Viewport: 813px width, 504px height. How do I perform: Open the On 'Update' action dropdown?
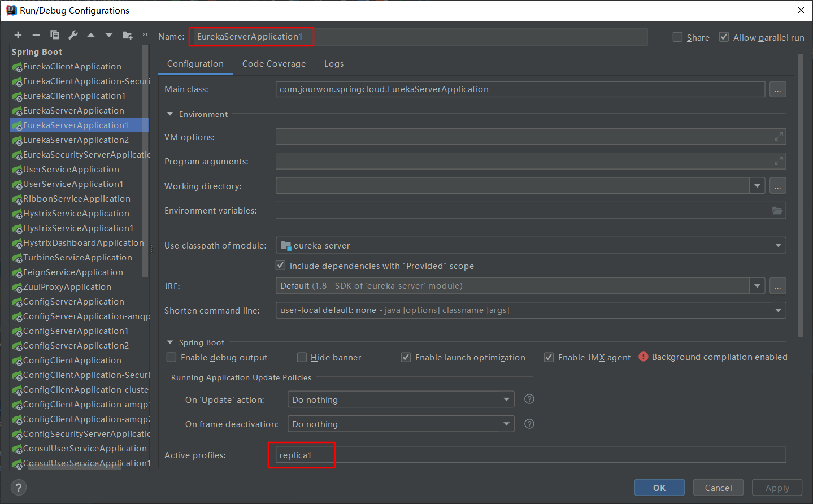click(x=401, y=399)
